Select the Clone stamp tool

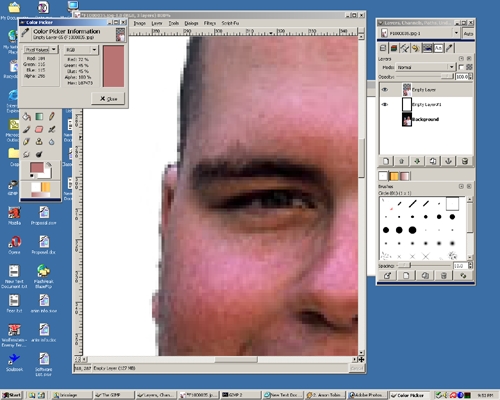pos(39,142)
